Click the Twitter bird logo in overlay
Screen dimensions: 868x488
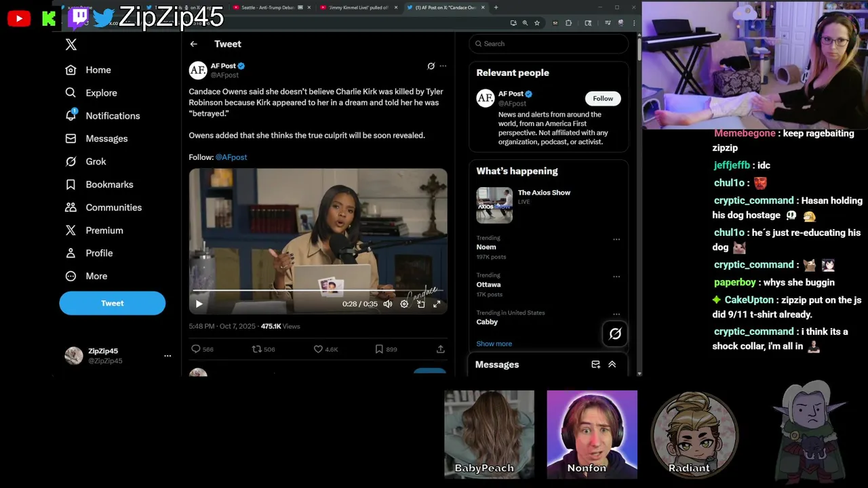click(x=104, y=18)
